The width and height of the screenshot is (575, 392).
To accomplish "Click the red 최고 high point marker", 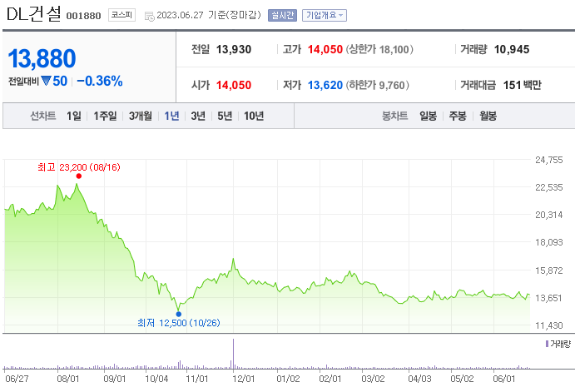I will tap(79, 176).
